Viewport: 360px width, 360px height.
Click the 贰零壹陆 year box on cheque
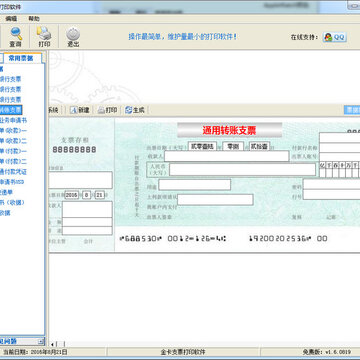[x=202, y=146]
